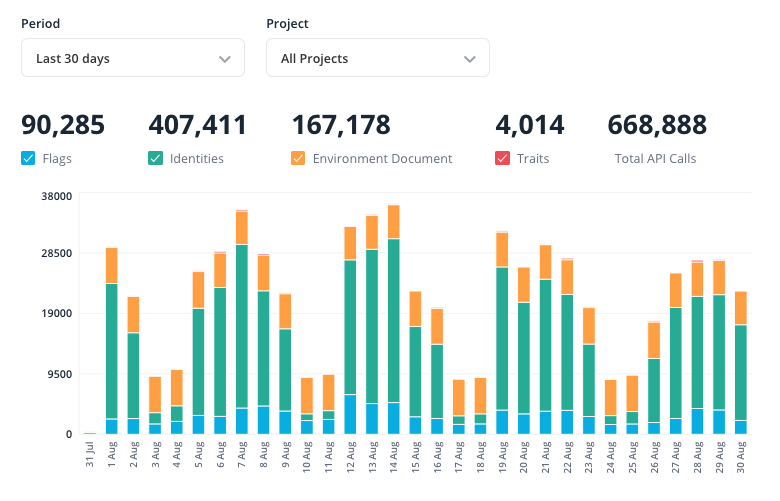Toggle the Environment Document checkbox
This screenshot has width=780, height=501.
click(x=298, y=158)
